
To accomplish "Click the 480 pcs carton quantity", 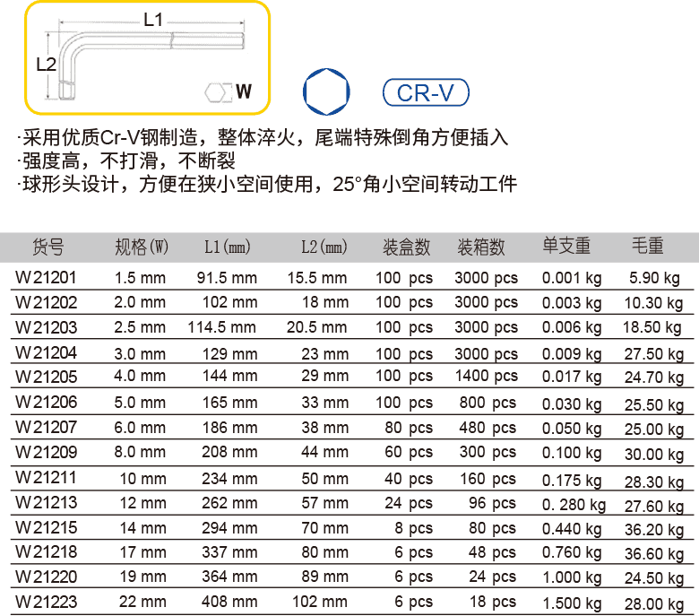I will coord(488,428).
